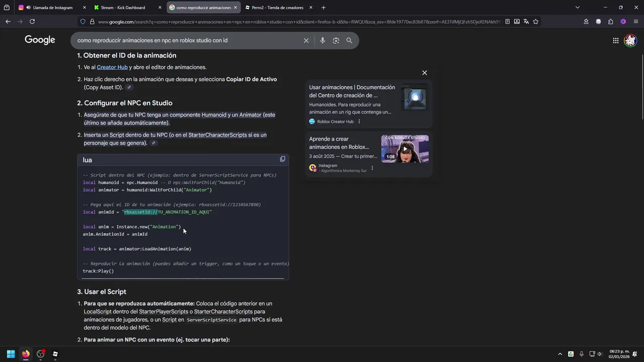This screenshot has width=644, height=362.
Task: Open 'Aprende a crear animaciones en Roblox' result
Action: point(339,143)
